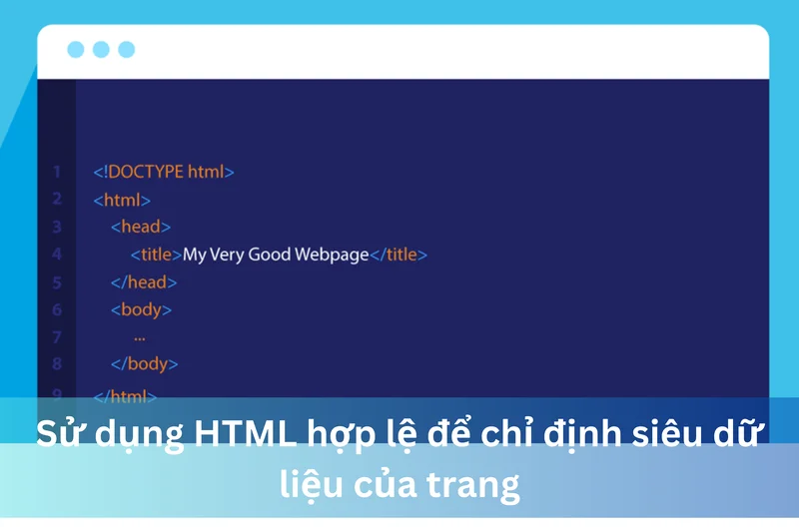Click the ellipsis on line 7
799x532 pixels.
click(x=140, y=338)
